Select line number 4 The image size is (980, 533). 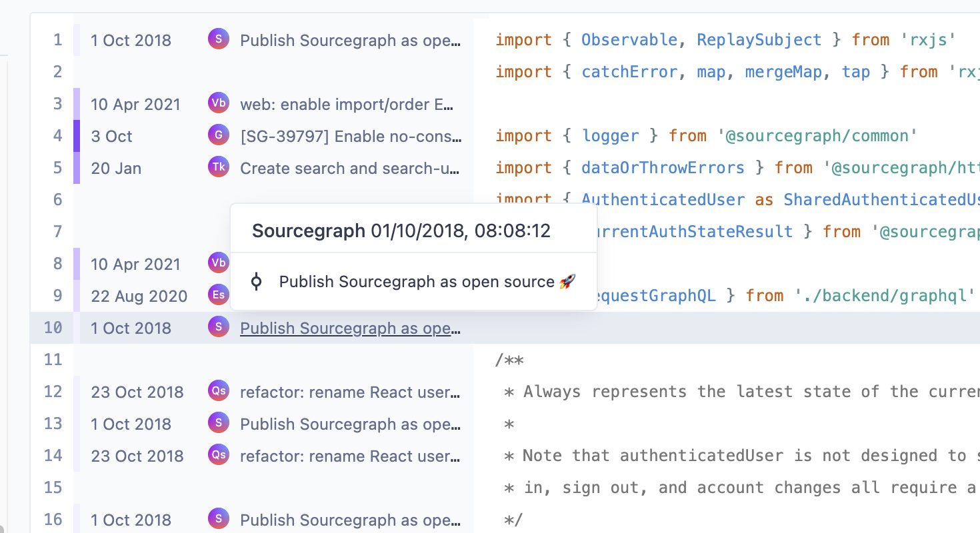(x=57, y=136)
